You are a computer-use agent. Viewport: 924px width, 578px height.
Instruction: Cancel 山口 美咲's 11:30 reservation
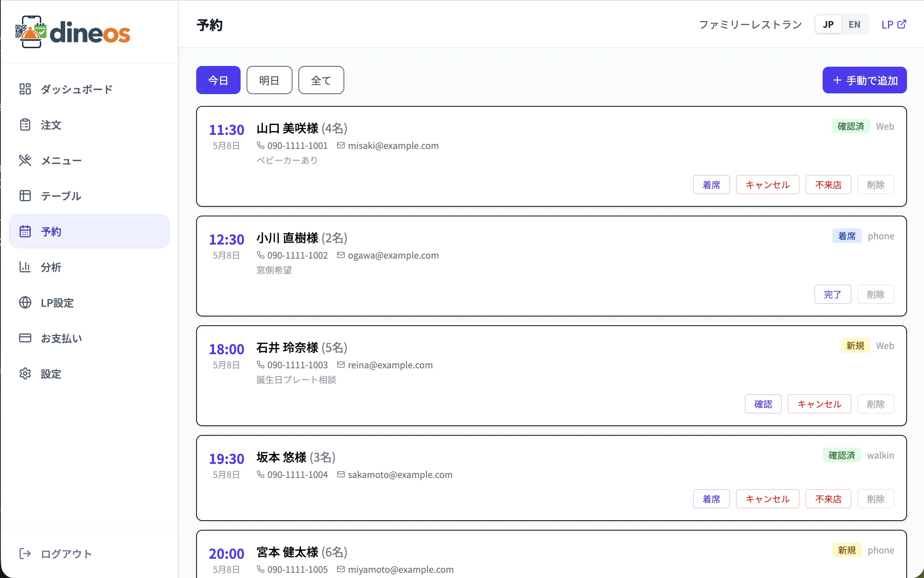(767, 185)
